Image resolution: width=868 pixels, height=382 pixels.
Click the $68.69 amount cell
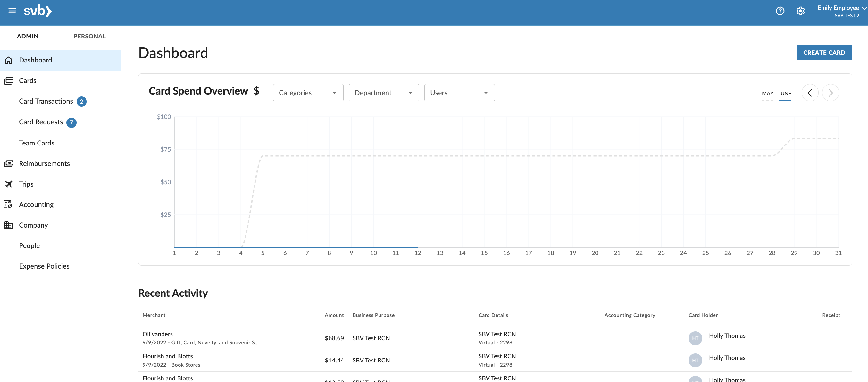click(x=334, y=338)
